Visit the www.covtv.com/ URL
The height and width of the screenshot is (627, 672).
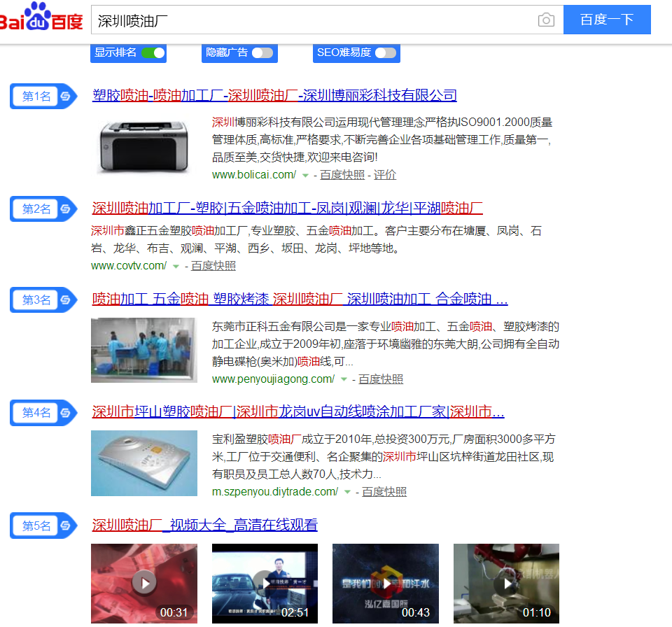(x=129, y=266)
